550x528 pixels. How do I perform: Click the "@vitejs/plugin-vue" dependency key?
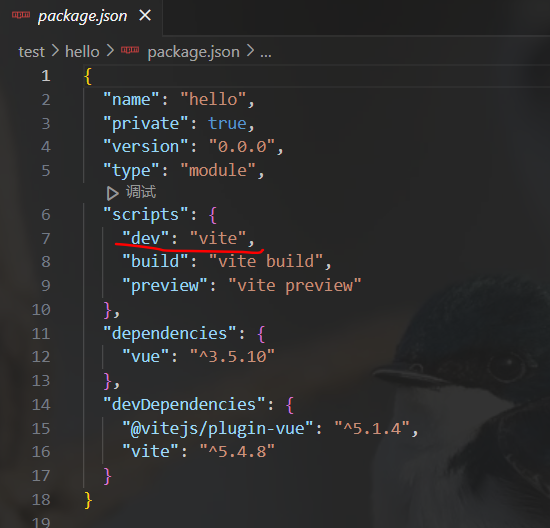(217, 429)
